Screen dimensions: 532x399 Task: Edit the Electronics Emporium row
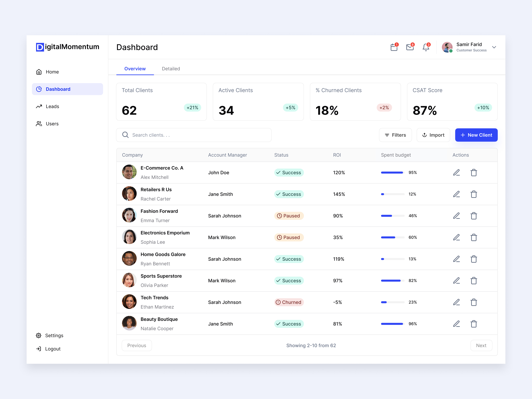coord(457,237)
